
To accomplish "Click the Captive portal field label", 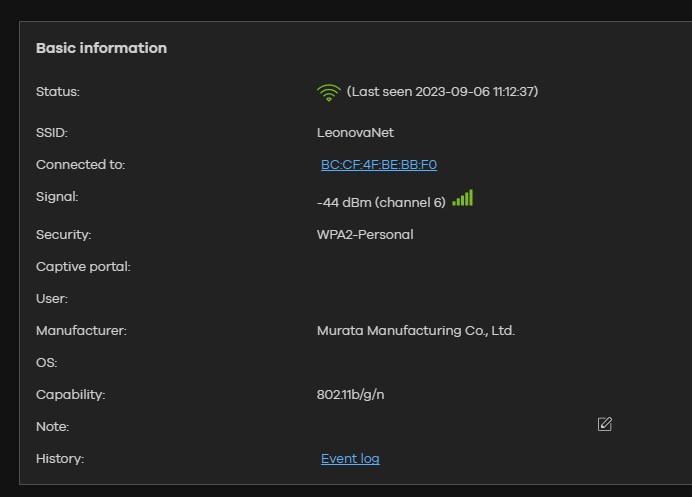I will (83, 267).
